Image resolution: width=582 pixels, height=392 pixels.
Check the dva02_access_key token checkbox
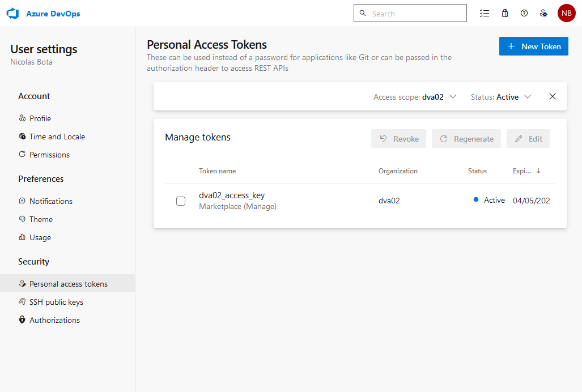pyautogui.click(x=181, y=201)
